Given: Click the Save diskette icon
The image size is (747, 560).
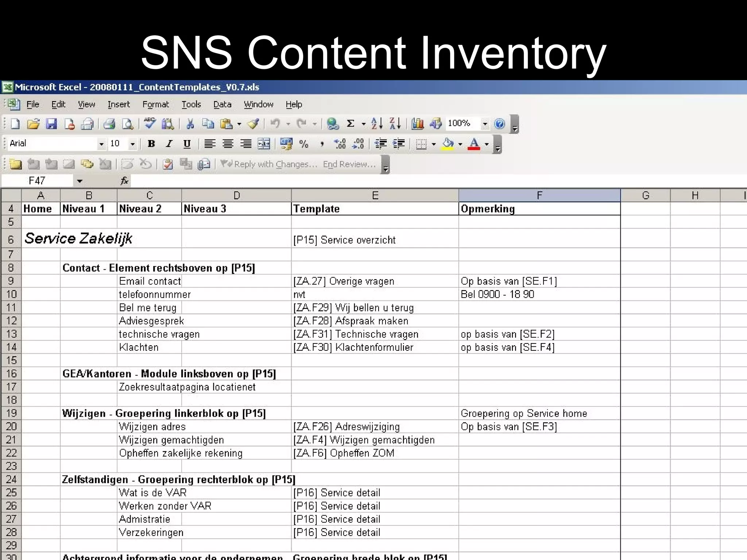Looking at the screenshot, I should [x=51, y=124].
